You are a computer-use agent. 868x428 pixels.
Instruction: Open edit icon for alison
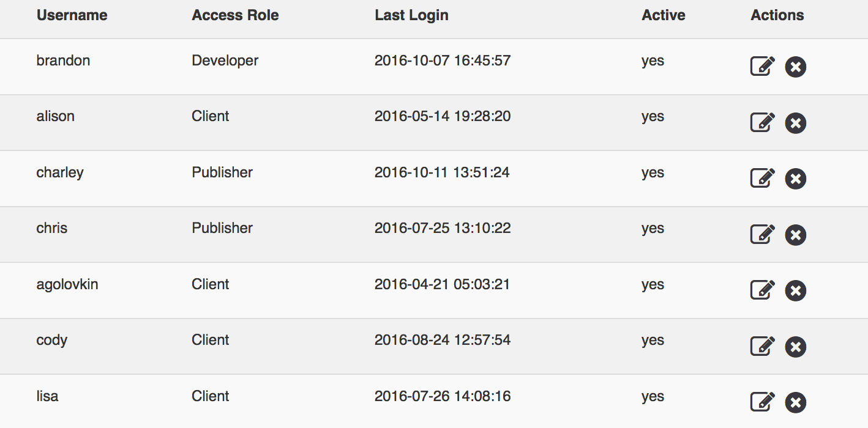[763, 122]
